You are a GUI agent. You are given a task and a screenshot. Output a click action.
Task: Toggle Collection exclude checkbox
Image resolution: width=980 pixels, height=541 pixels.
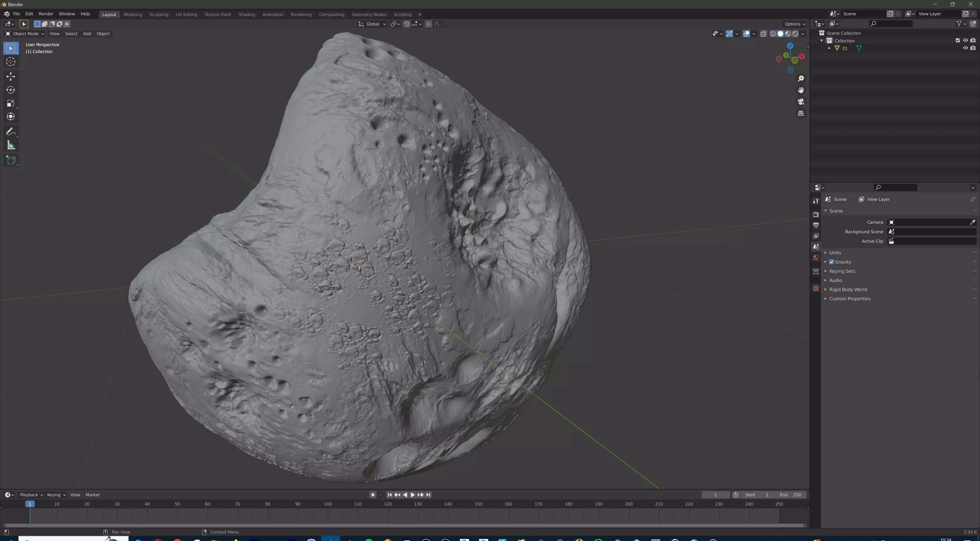point(958,40)
